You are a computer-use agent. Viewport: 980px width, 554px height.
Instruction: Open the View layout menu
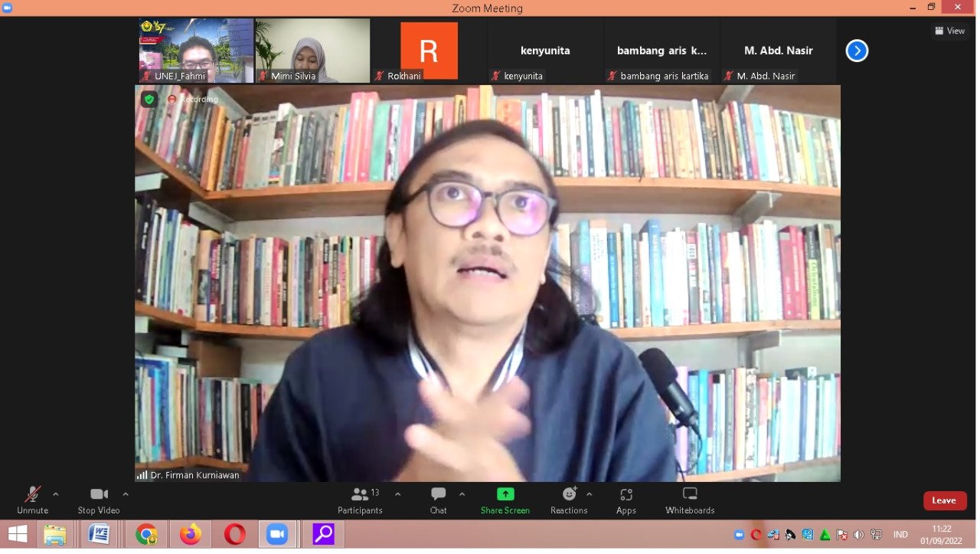click(x=950, y=31)
